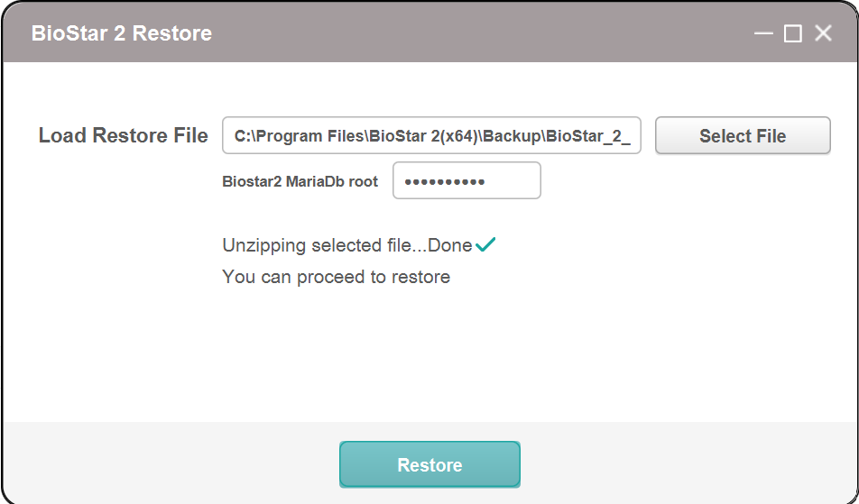The height and width of the screenshot is (504, 859).
Task: Click the Load Restore File label
Action: [124, 135]
